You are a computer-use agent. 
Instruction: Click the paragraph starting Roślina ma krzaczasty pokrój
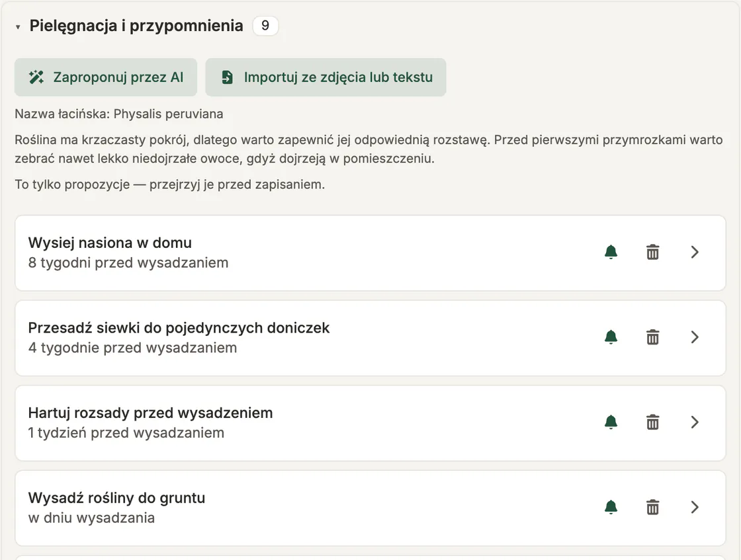coord(369,149)
